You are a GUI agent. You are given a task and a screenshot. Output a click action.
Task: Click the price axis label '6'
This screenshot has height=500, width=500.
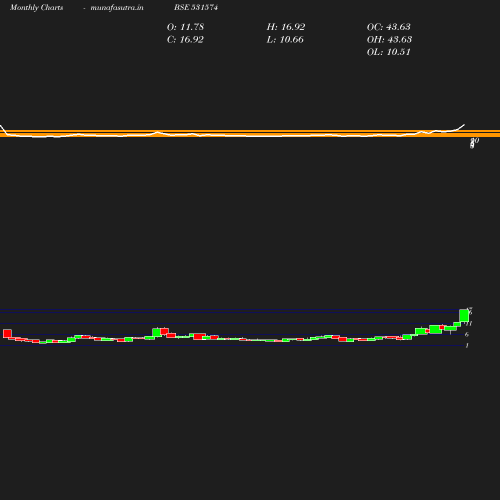(467, 334)
